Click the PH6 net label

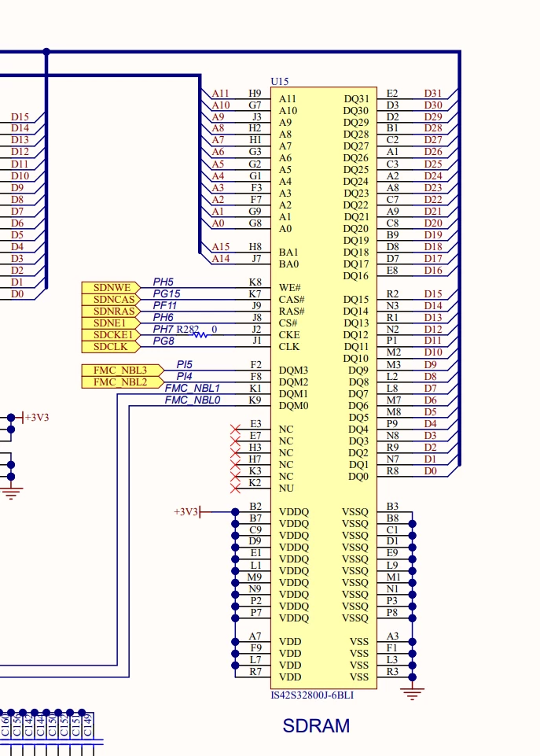(163, 317)
